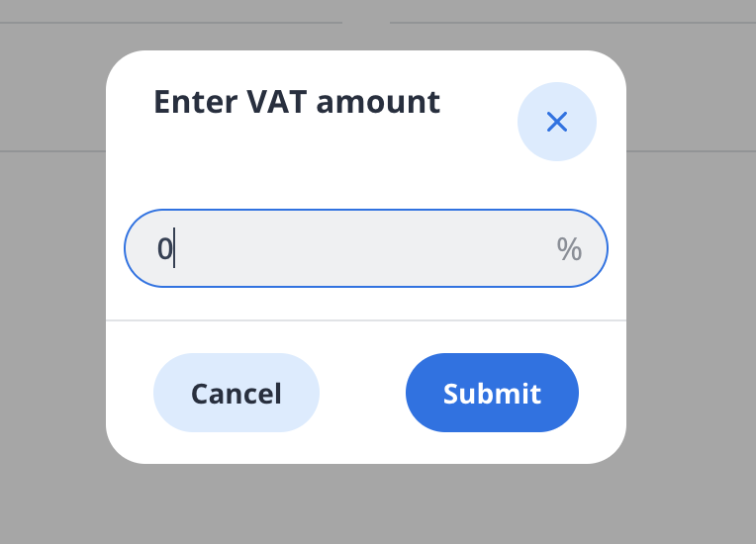Click the round close button beside the title
The height and width of the screenshot is (544, 756).
click(557, 122)
